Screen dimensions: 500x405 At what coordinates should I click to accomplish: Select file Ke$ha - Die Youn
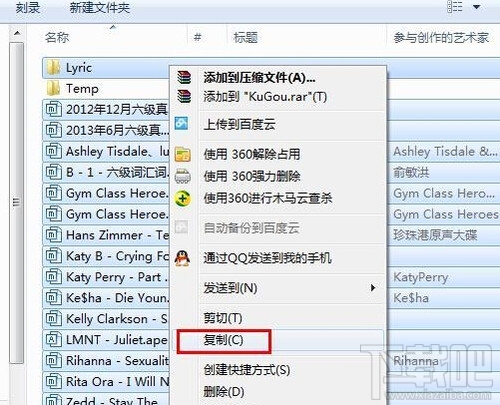118,298
